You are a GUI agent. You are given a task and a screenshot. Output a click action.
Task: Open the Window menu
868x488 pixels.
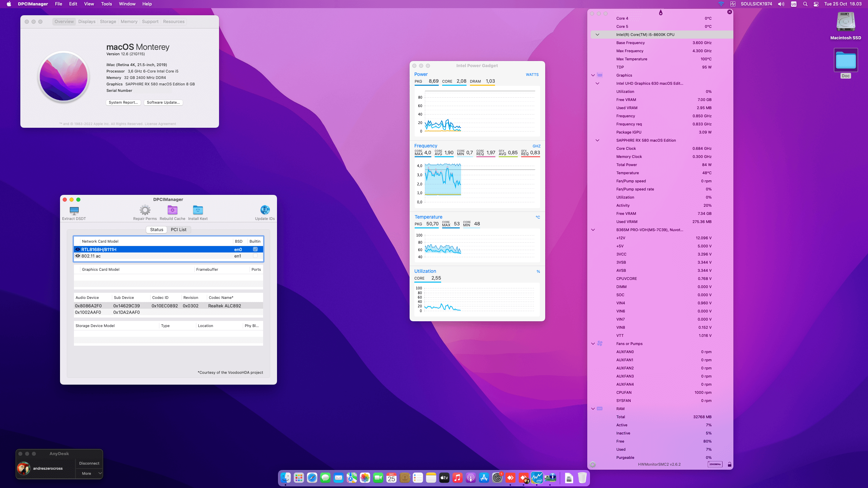127,4
